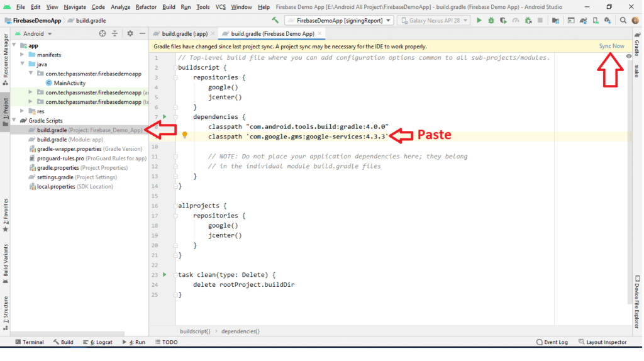
Task: Collapse the java folder
Action: click(23, 64)
